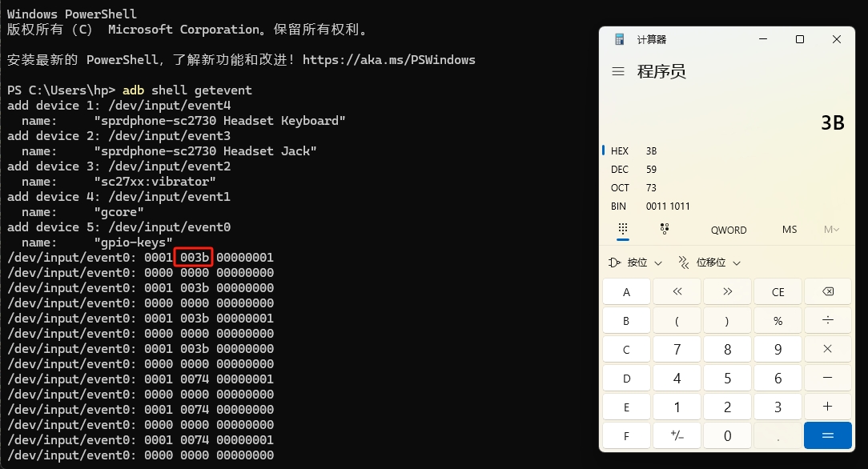Select the HEX number base

pyautogui.click(x=620, y=150)
